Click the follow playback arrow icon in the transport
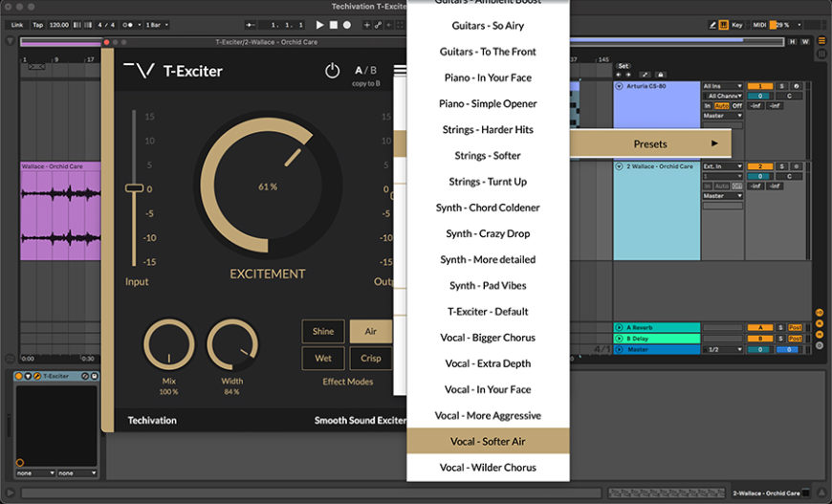This screenshot has height=504, width=832. [250, 25]
